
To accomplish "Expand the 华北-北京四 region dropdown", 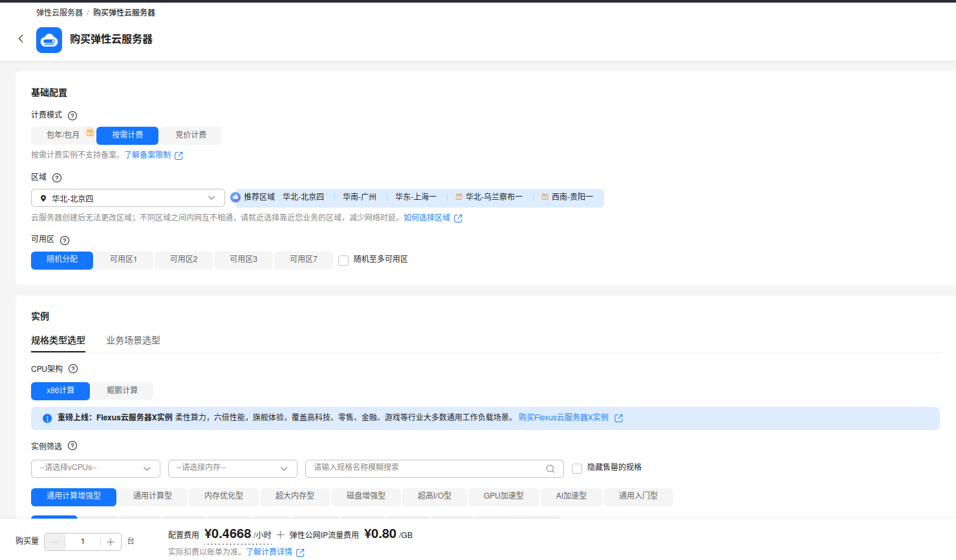I will (211, 197).
